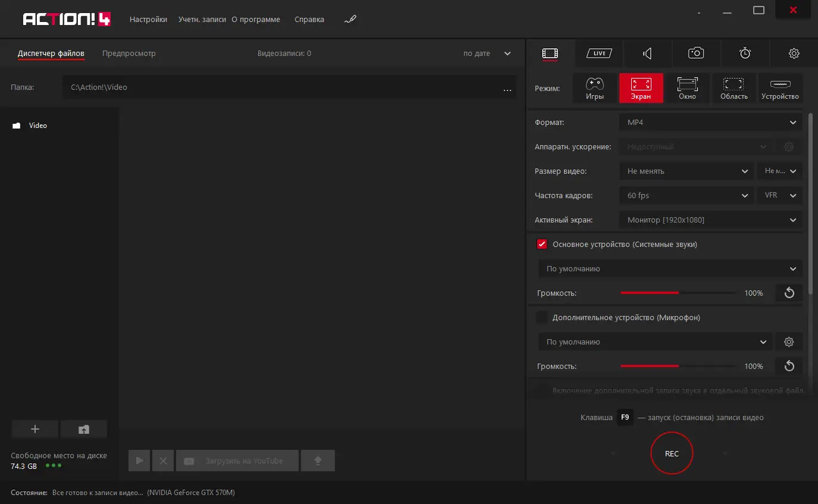The width and height of the screenshot is (818, 504).
Task: Open the 60 fps frame rate dropdown
Action: [687, 195]
